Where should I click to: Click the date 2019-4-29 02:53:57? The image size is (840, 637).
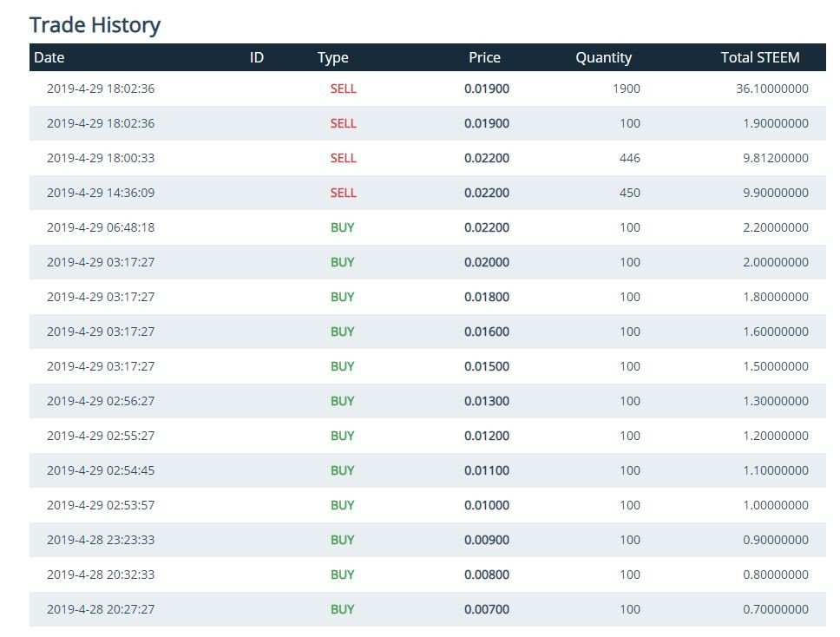tap(101, 505)
